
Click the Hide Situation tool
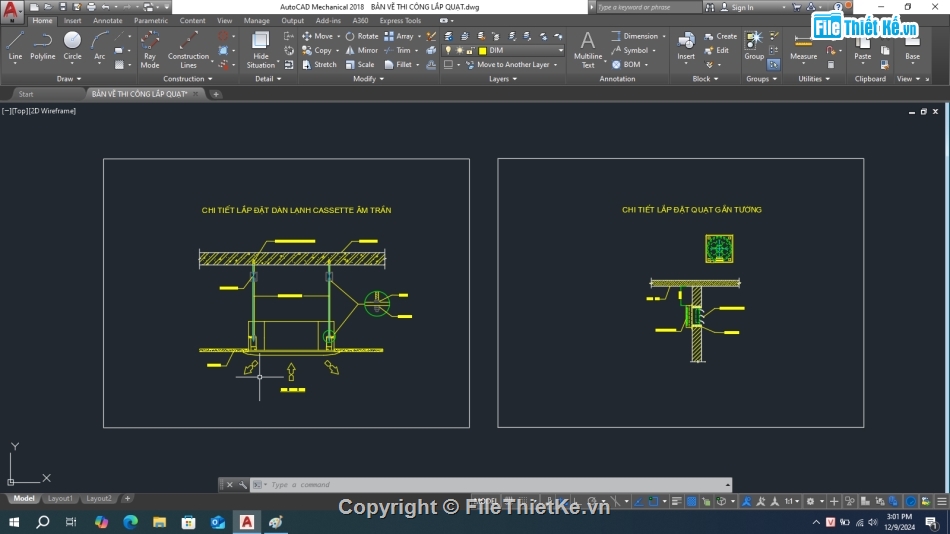click(261, 50)
